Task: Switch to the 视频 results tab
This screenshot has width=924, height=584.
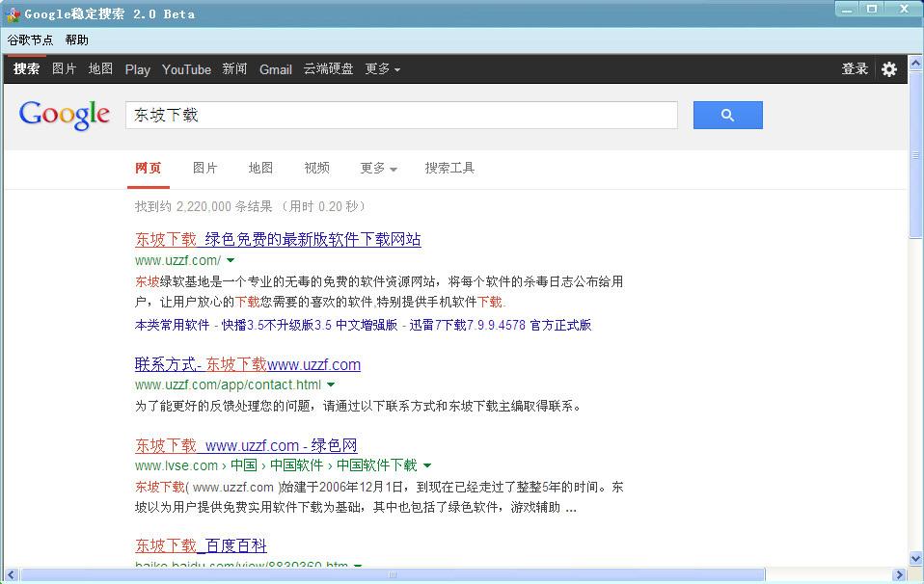Action: point(317,169)
